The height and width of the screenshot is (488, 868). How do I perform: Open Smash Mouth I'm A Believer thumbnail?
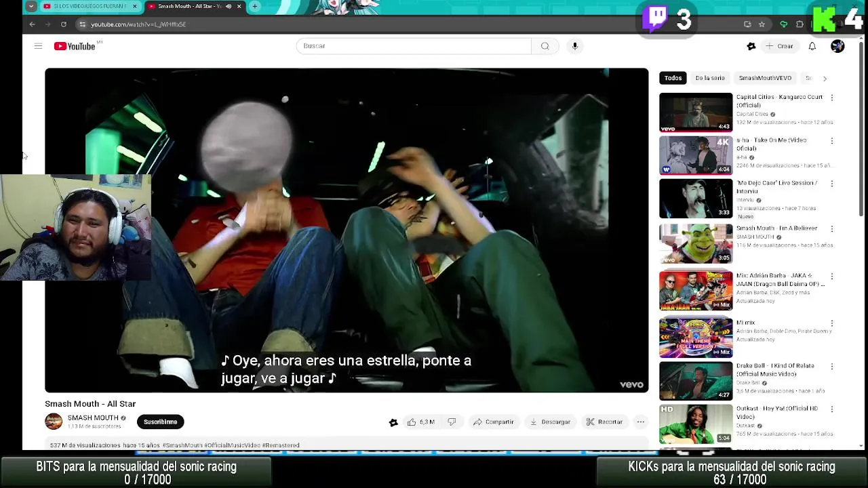696,244
